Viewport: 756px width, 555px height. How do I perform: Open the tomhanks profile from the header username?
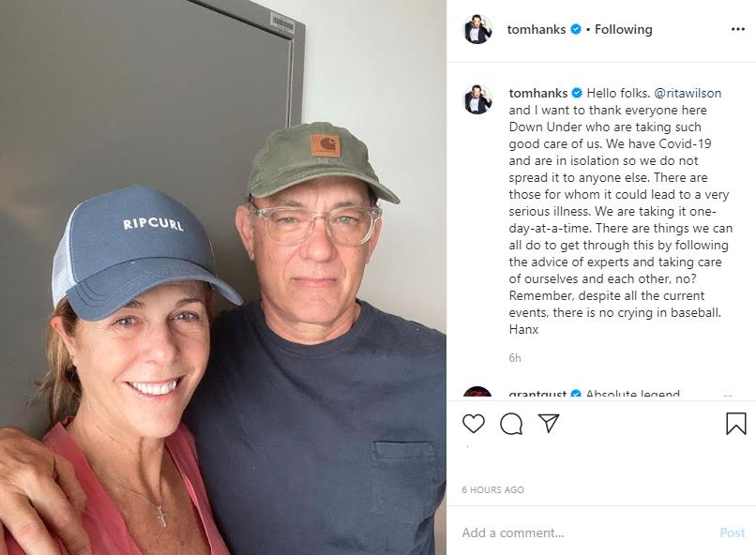pyautogui.click(x=536, y=29)
